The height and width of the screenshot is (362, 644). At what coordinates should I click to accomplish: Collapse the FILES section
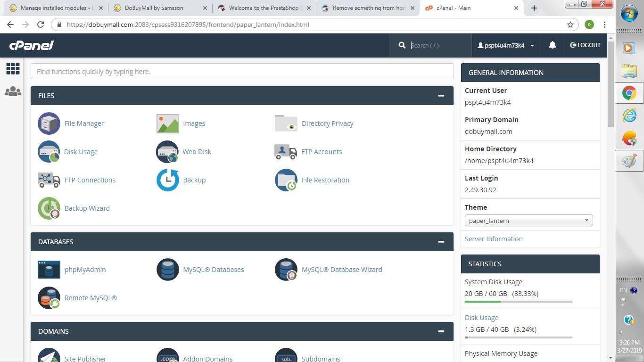click(441, 96)
